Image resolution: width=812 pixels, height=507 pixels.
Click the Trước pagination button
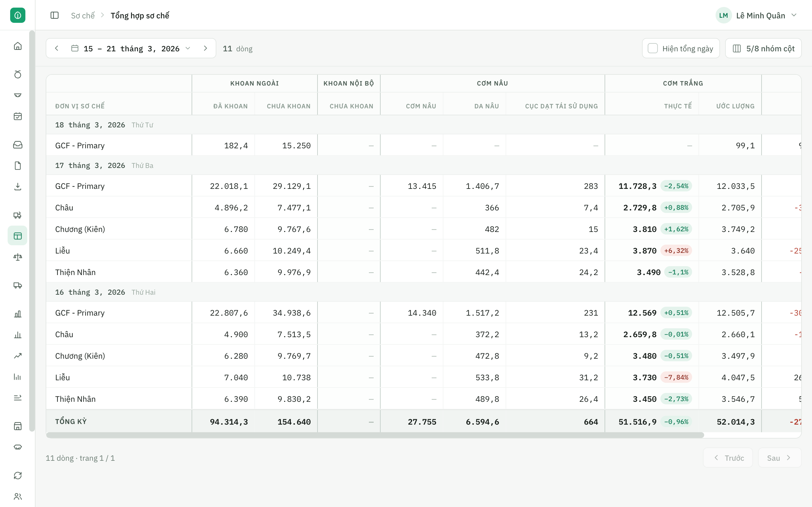[728, 458]
